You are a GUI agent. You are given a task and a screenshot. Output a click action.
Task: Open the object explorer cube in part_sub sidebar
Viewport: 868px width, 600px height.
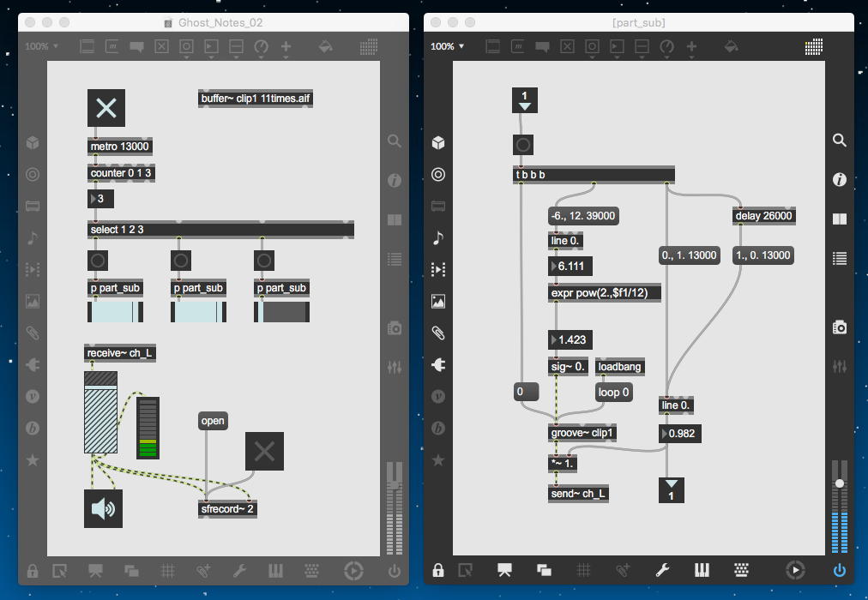click(x=438, y=142)
